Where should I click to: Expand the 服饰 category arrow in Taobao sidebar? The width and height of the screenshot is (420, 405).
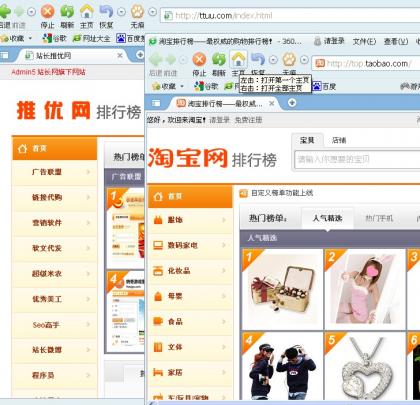[224, 220]
